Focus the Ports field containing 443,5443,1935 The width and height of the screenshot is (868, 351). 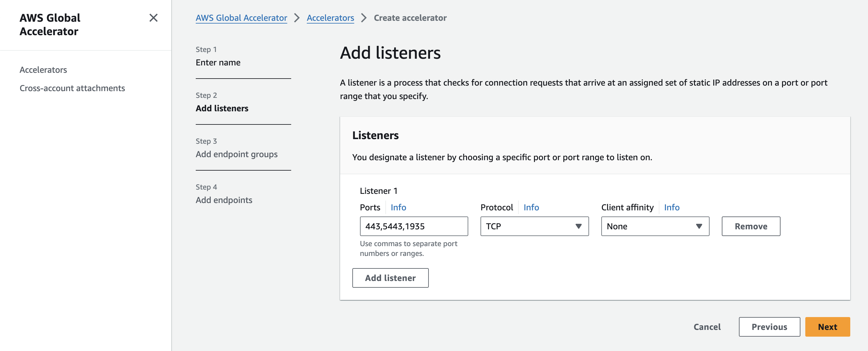click(414, 226)
